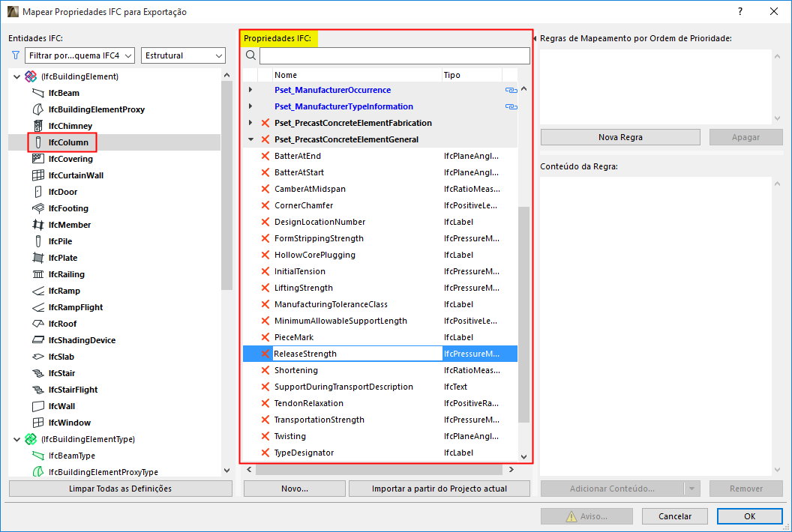Collapse the IfcBuildingElementType tree group
This screenshot has width=792, height=532.
point(16,439)
